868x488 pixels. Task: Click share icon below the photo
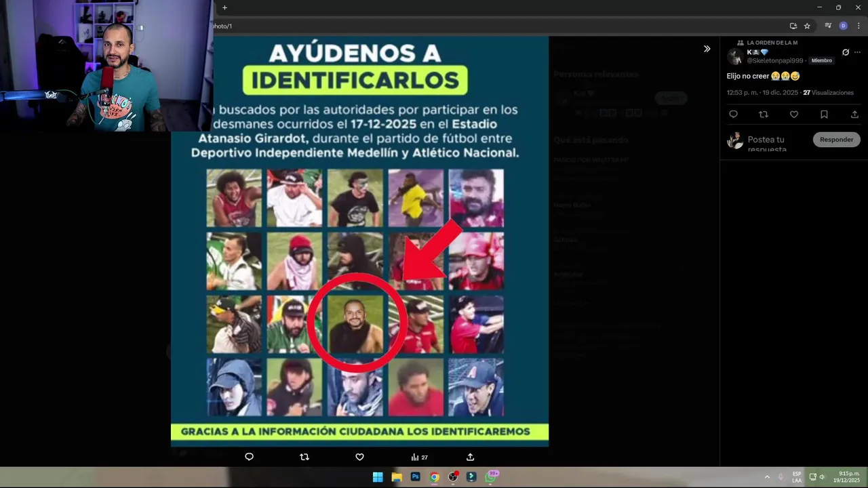coord(470,457)
